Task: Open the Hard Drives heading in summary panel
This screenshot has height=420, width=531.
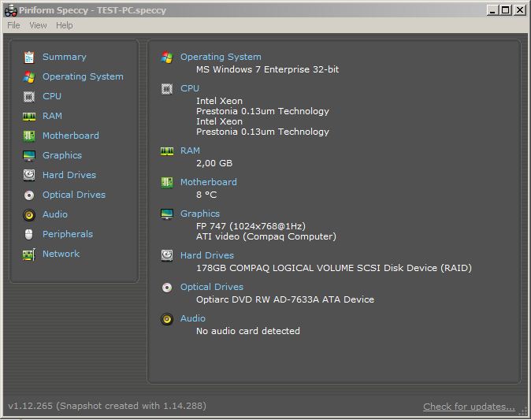Action: (x=207, y=255)
